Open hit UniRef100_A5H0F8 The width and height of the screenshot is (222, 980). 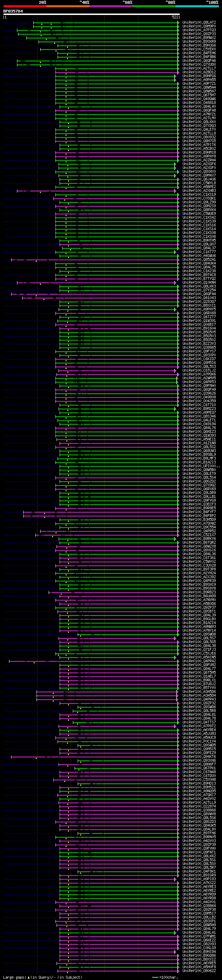point(199,967)
